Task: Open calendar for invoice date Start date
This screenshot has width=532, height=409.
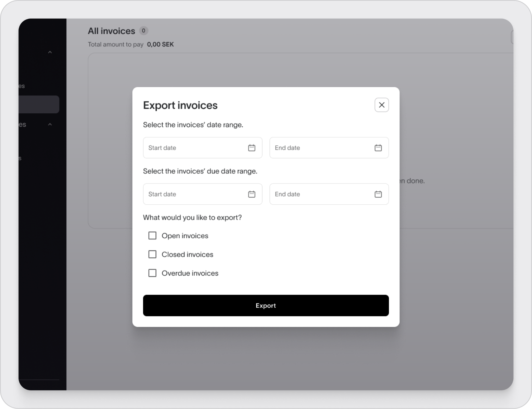Action: point(251,148)
